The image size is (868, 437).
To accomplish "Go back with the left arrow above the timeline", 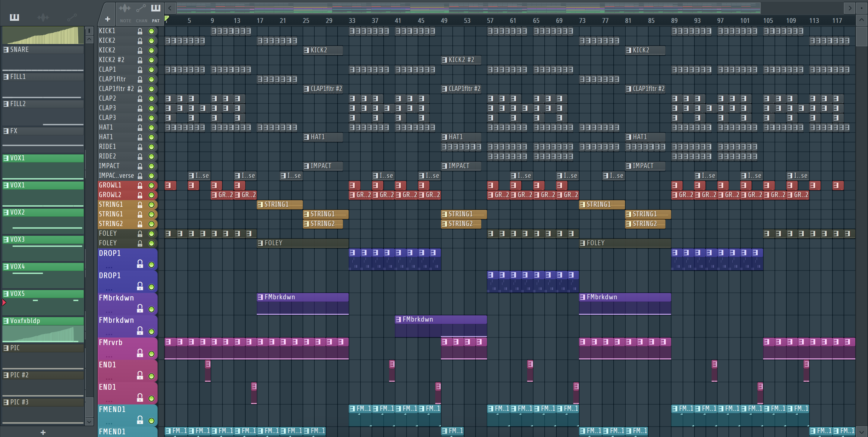I will (x=170, y=8).
